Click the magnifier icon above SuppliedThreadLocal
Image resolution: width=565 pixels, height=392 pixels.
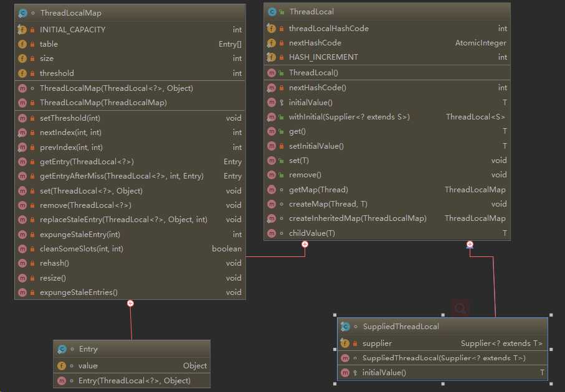(460, 308)
